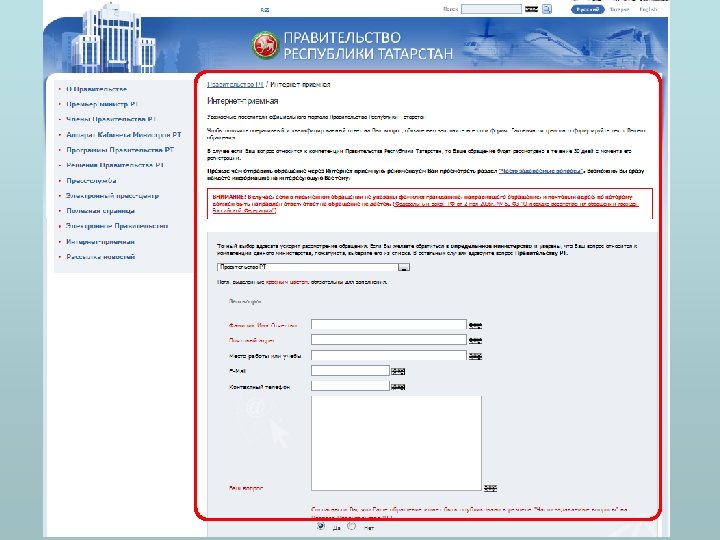Click the Tatarstan coat of arms emblem

pyautogui.click(x=265, y=45)
